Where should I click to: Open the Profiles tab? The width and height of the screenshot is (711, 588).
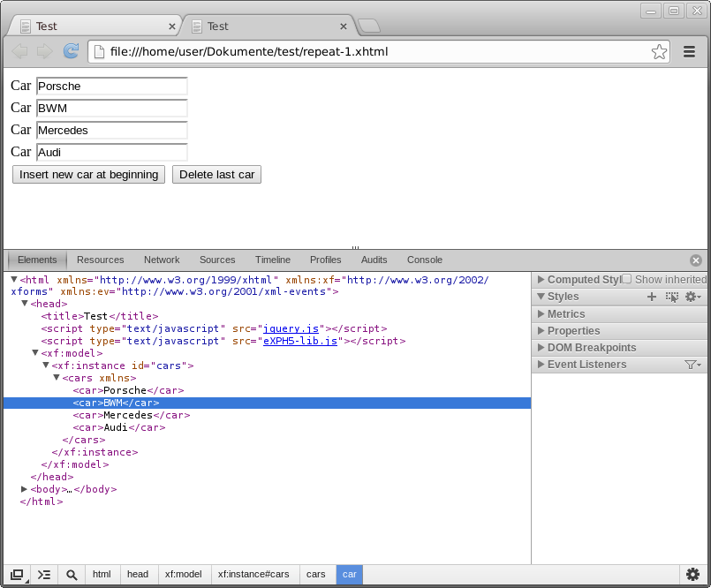pos(326,260)
